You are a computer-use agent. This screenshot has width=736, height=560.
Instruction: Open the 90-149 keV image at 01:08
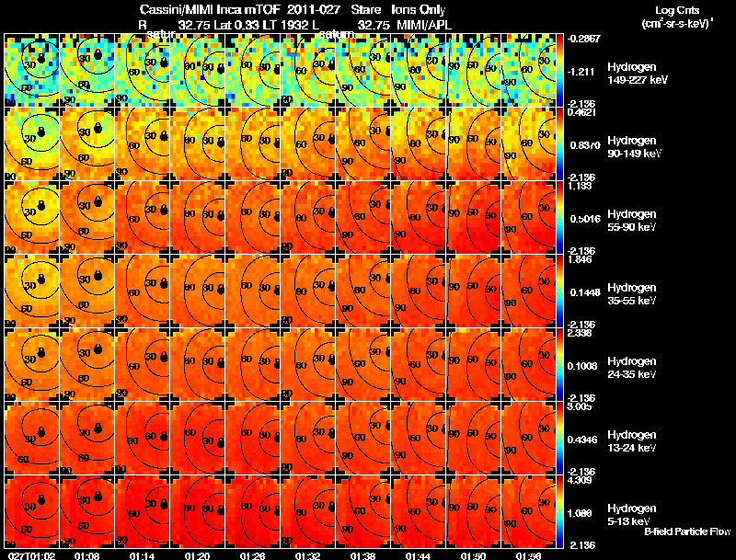tap(86, 143)
